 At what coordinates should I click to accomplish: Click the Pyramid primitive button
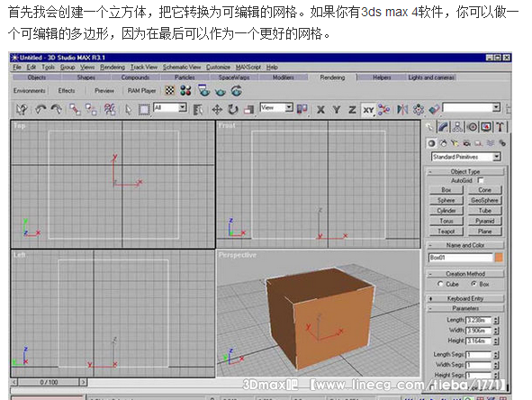(x=484, y=221)
